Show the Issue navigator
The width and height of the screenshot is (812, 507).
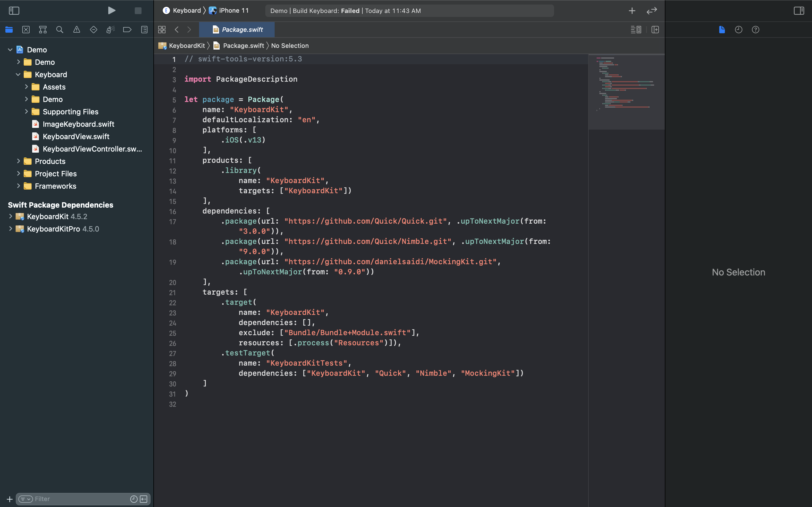point(76,30)
